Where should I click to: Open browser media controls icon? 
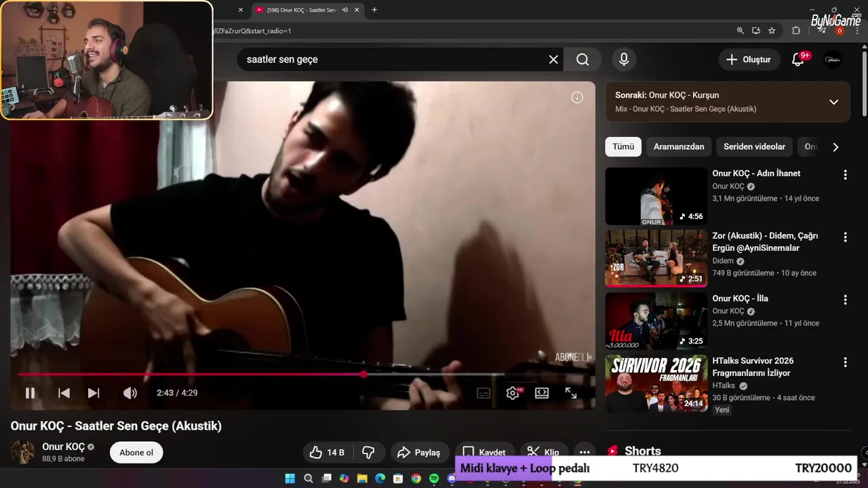coord(821,30)
